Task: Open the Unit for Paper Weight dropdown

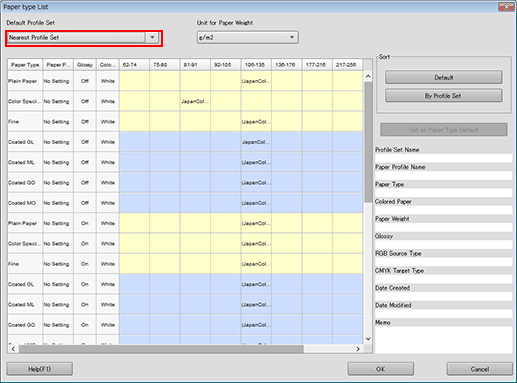Action: click(x=247, y=37)
